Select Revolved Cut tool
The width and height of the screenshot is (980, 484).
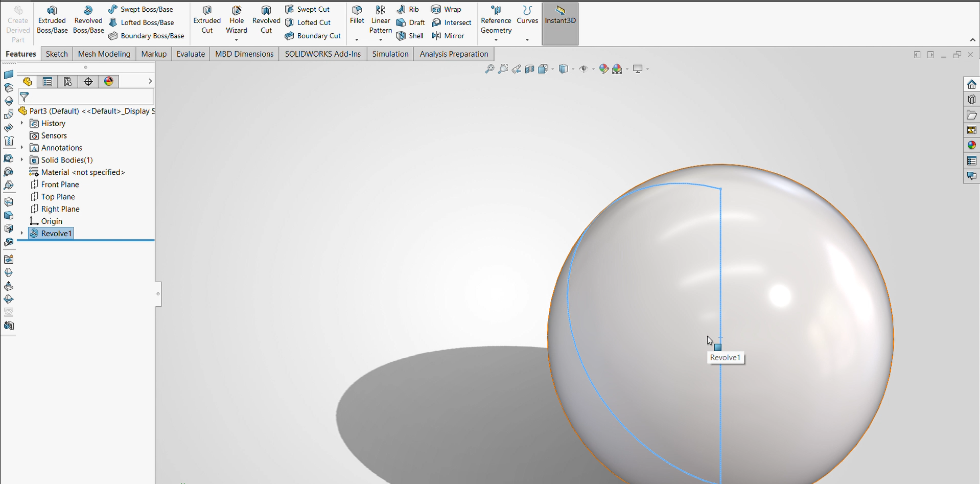(x=266, y=20)
